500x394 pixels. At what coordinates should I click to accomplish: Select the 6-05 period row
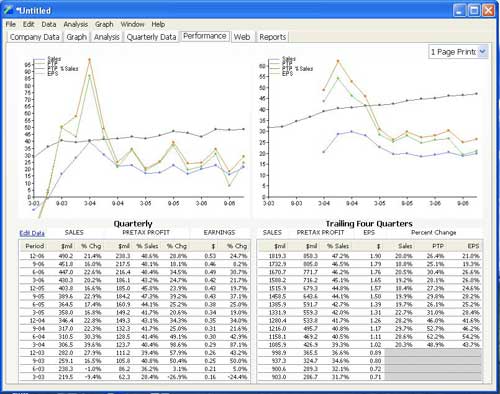[x=135, y=304]
